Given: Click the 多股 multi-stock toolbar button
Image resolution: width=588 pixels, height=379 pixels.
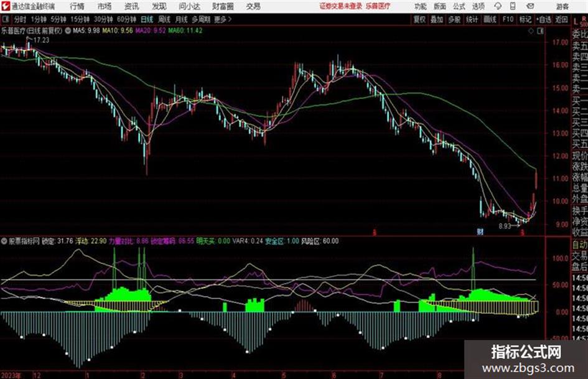Looking at the screenshot, I should (x=454, y=19).
